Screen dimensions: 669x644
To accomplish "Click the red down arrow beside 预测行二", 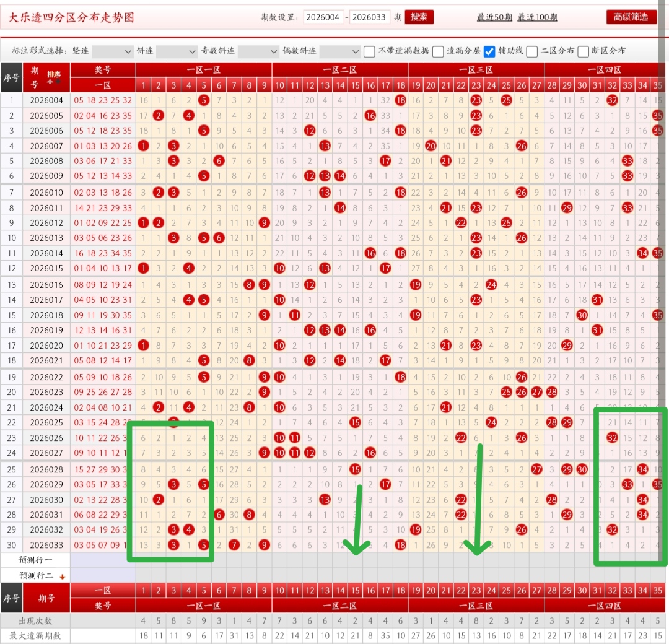I will click(63, 577).
